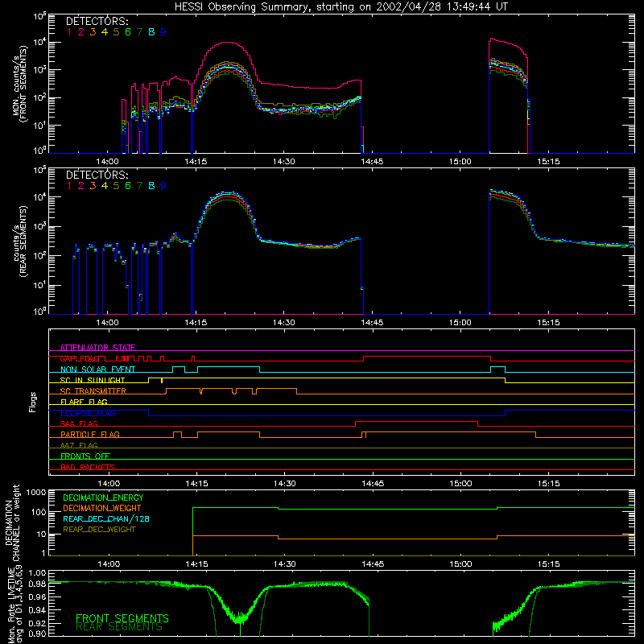The width and height of the screenshot is (644, 644).
Task: Click the REAR_DEC_WEIGHT legend label
Action: click(99, 530)
